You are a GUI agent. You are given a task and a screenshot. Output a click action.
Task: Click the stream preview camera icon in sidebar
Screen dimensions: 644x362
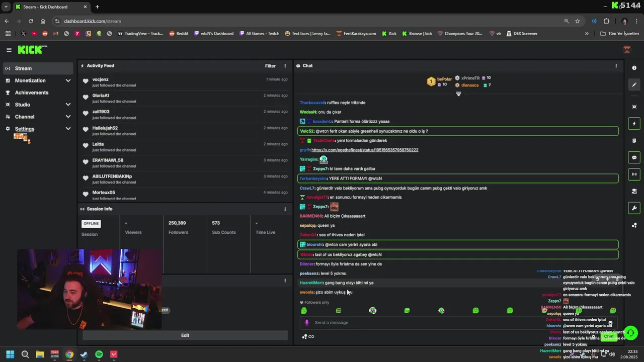point(634,191)
